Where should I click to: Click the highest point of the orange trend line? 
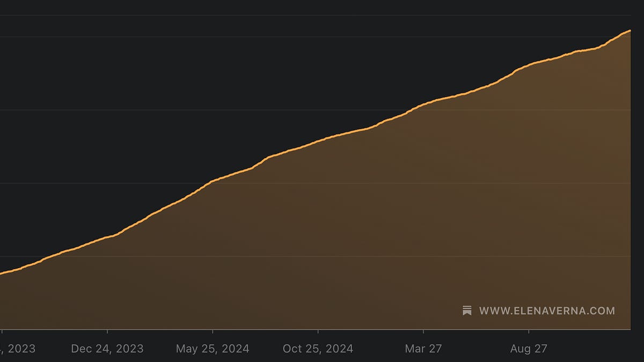[631, 31]
